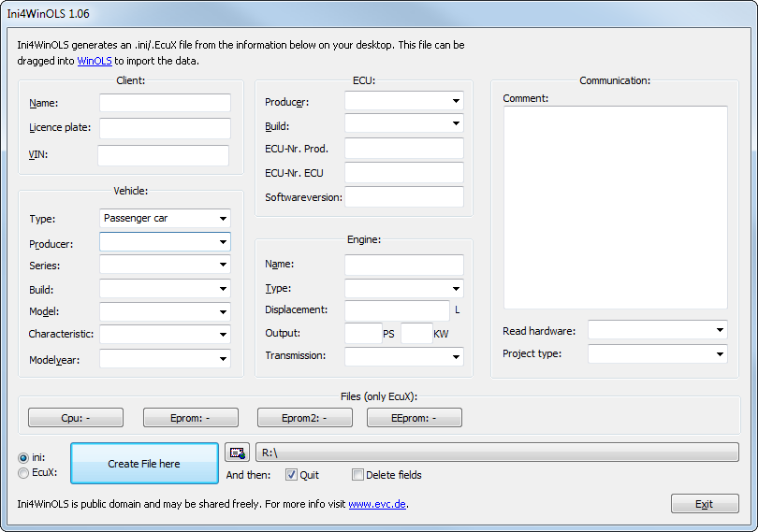Screen dimensions: 758x532
Task: Uncheck the Quit checkbox
Action: 291,475
